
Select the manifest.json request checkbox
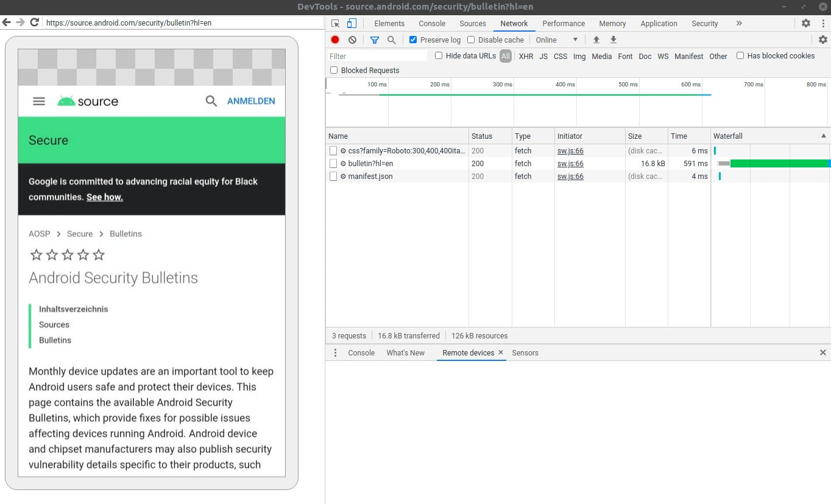click(333, 177)
